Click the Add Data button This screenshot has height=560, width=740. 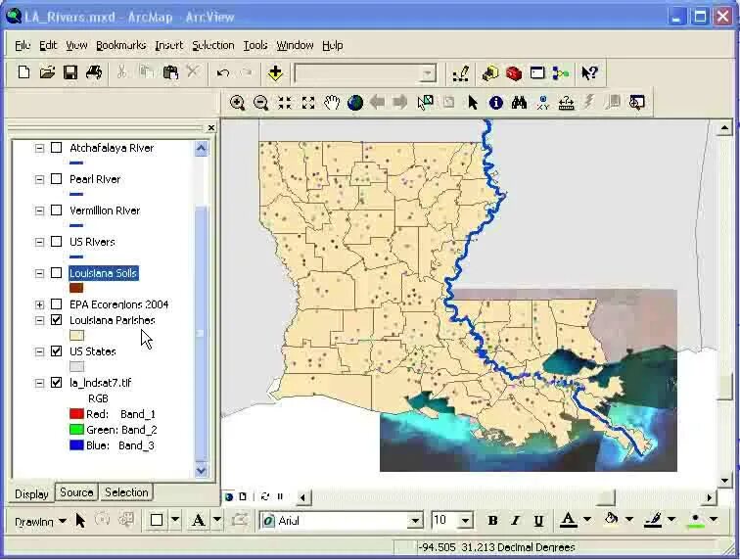pos(275,73)
